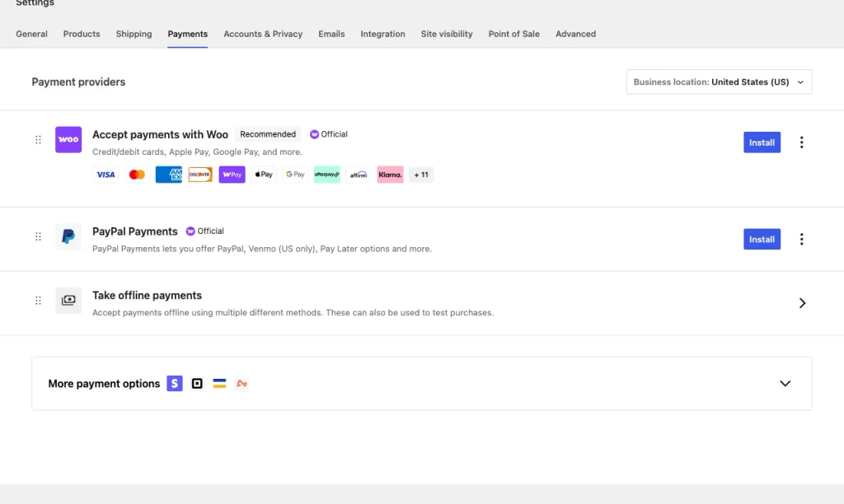Image resolution: width=844 pixels, height=504 pixels.
Task: Grab the drag handle for offline payments row
Action: coord(38,301)
